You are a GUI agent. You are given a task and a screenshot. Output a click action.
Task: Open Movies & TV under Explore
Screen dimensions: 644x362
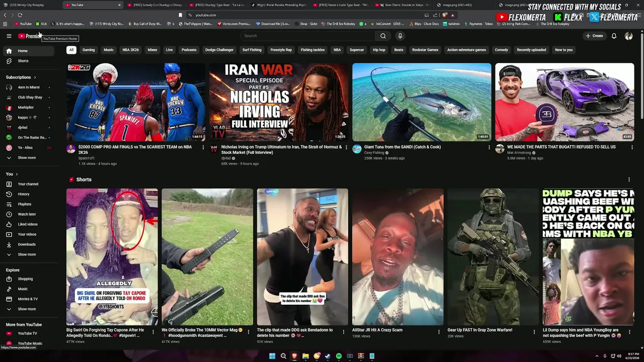[x=29, y=299]
